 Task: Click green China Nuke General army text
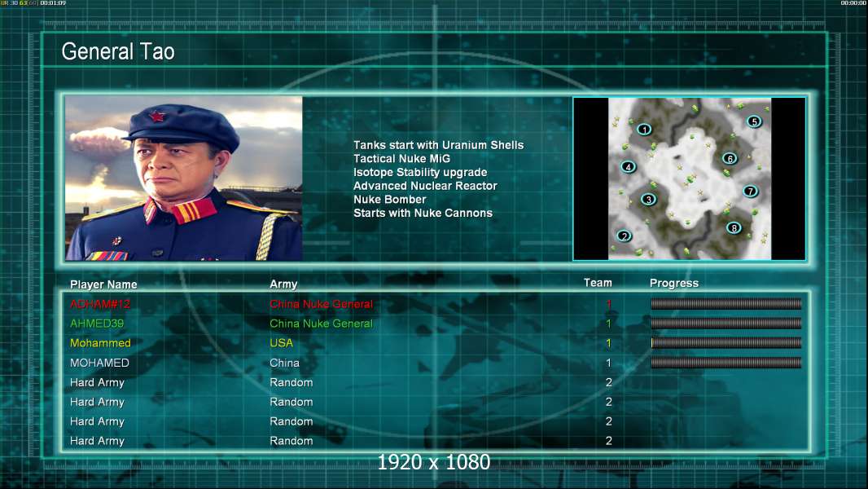(321, 324)
